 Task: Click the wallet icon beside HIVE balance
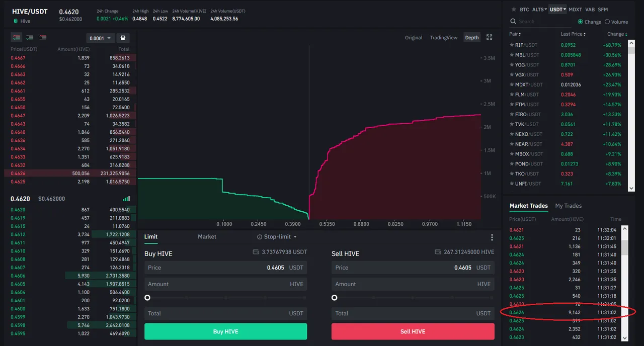coord(437,252)
